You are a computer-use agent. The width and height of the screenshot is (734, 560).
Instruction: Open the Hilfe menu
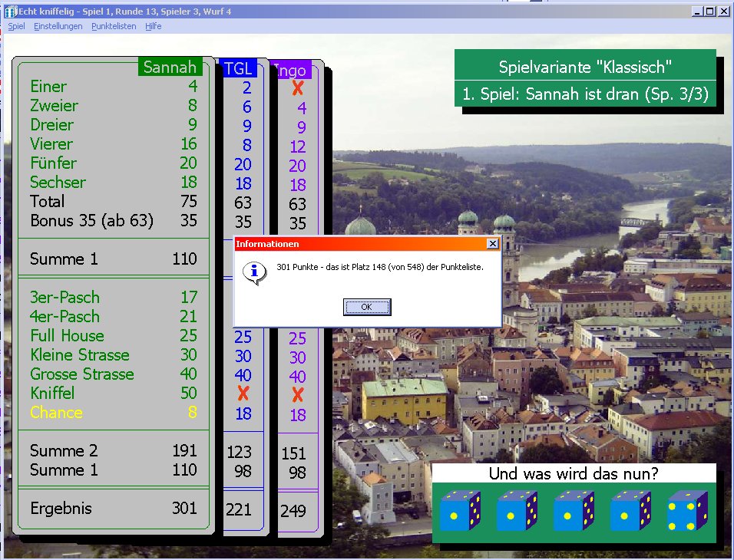tap(154, 26)
